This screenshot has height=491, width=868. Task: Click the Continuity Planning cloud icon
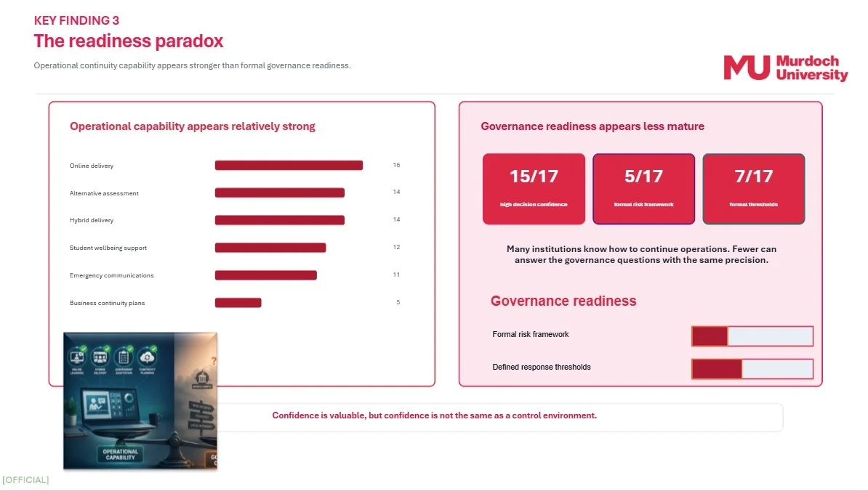coord(148,357)
